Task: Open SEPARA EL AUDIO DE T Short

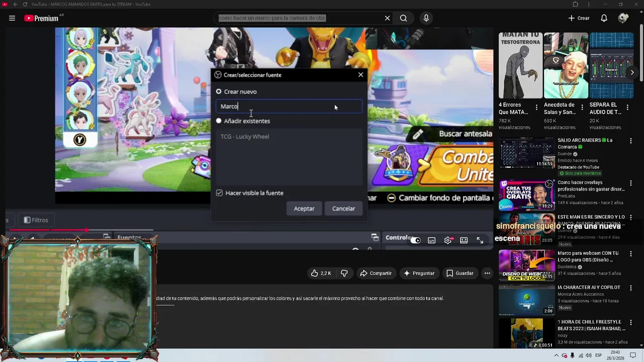Action: [x=611, y=65]
